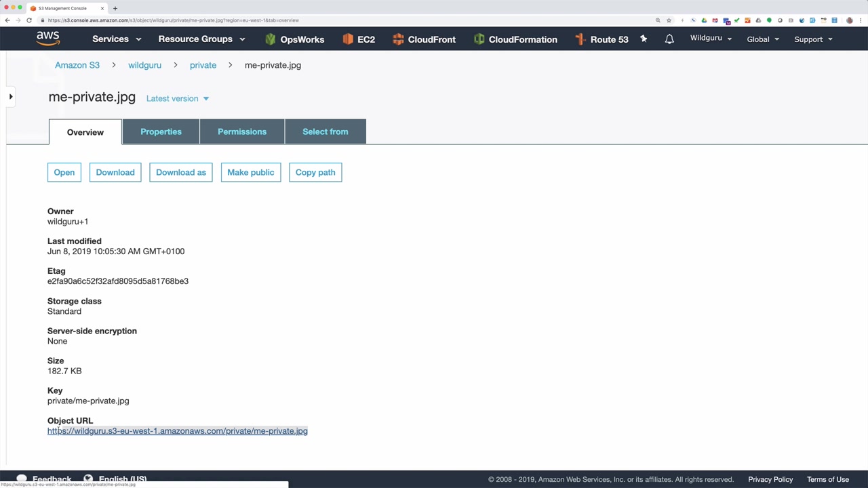The height and width of the screenshot is (488, 868).
Task: Select the Overview tab
Action: (x=85, y=132)
